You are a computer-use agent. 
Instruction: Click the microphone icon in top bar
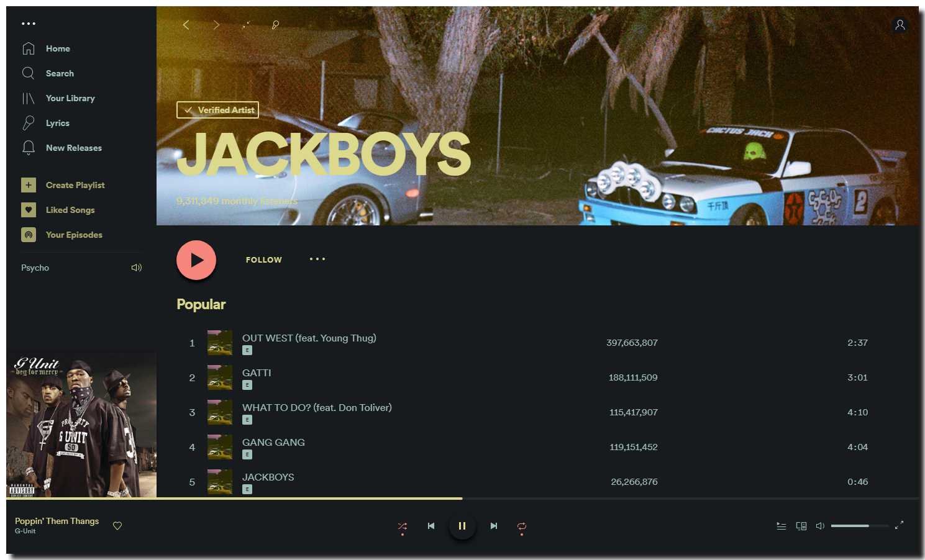pos(275,25)
